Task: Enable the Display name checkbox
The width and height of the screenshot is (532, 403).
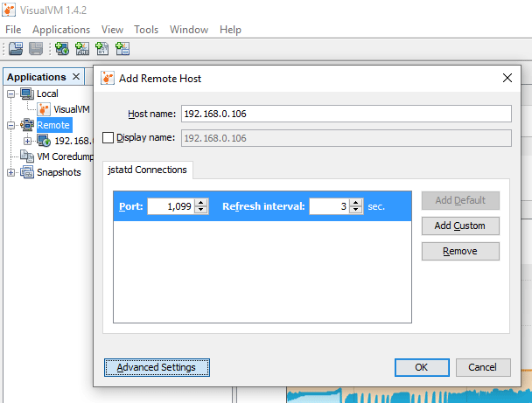Action: click(108, 137)
